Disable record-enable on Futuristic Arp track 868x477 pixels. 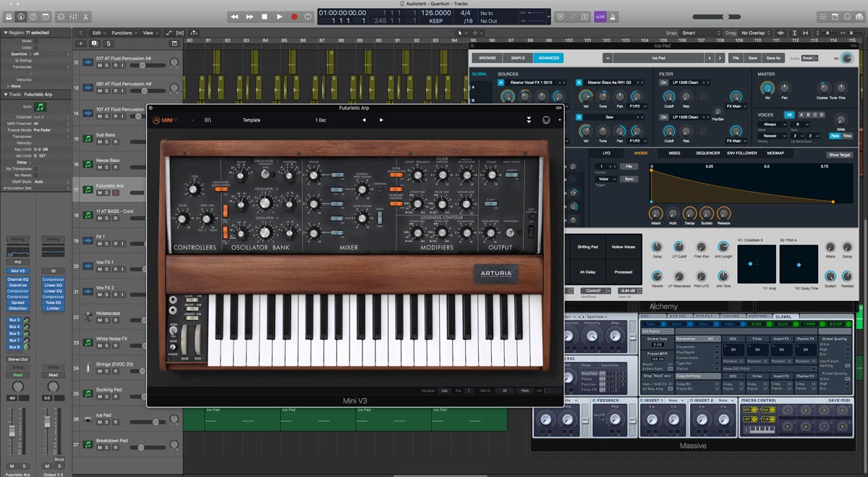115,193
